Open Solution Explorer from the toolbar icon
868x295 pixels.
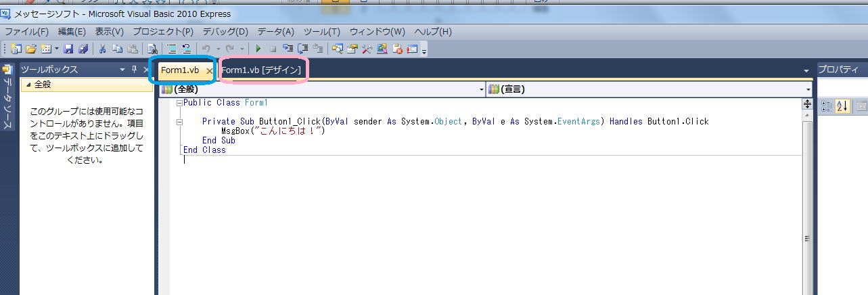point(337,49)
